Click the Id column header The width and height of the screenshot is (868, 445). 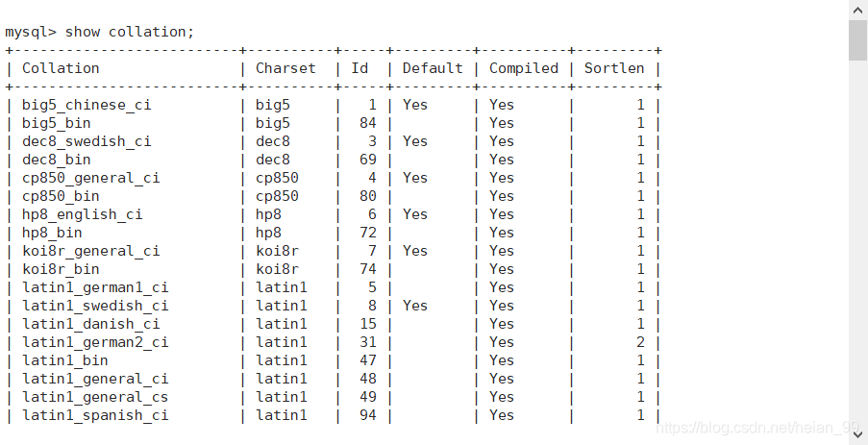click(360, 68)
